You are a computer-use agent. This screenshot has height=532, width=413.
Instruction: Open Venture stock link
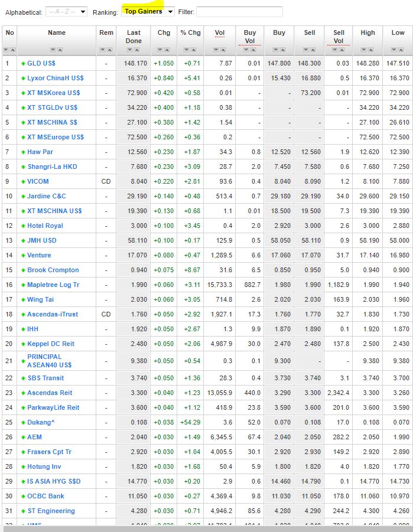(x=39, y=255)
